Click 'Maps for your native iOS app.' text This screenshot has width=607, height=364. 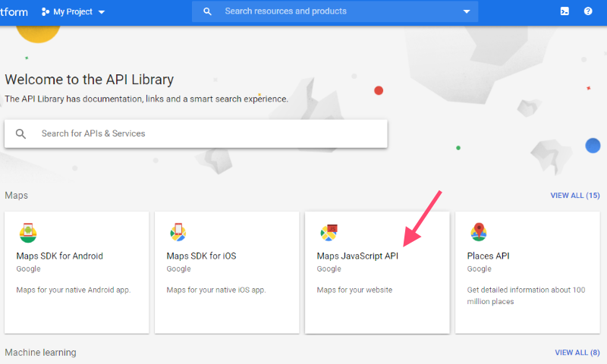[216, 290]
